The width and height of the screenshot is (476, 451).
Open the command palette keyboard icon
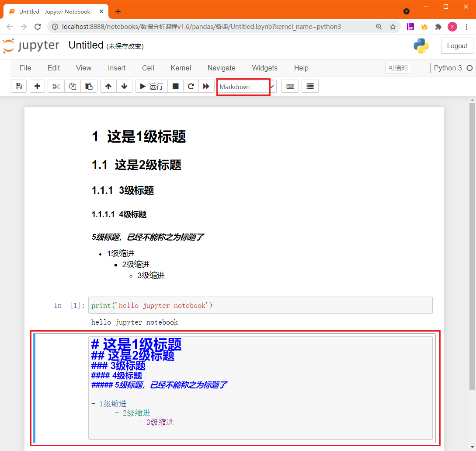pyautogui.click(x=290, y=86)
